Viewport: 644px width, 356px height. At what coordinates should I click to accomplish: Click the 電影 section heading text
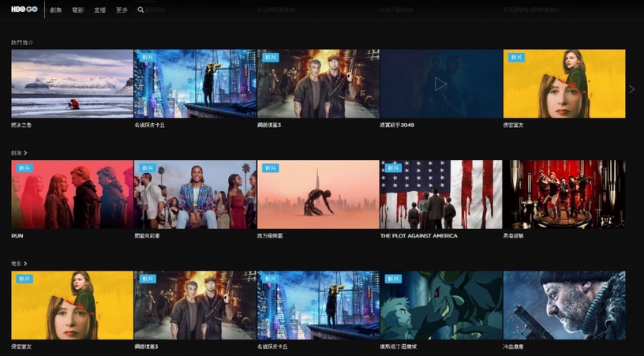point(17,264)
